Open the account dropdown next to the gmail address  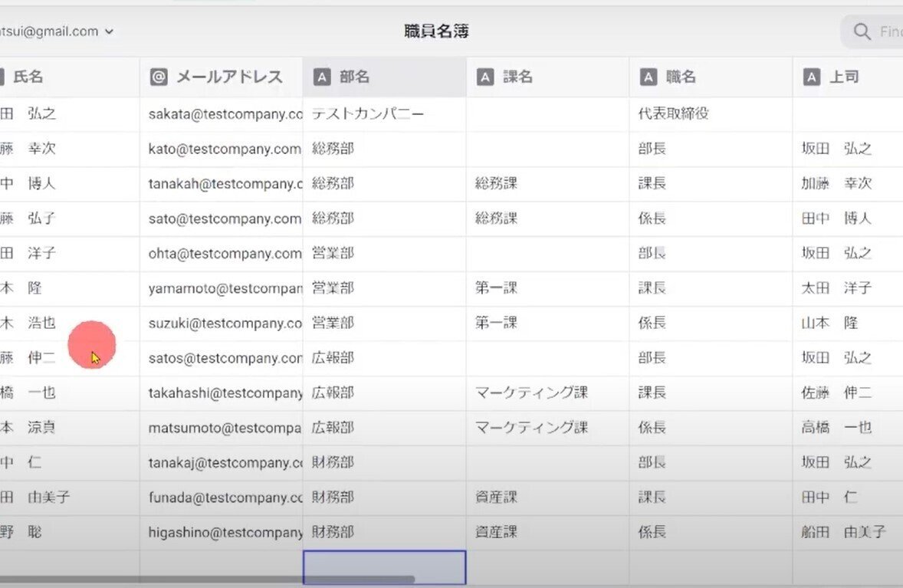point(109,31)
